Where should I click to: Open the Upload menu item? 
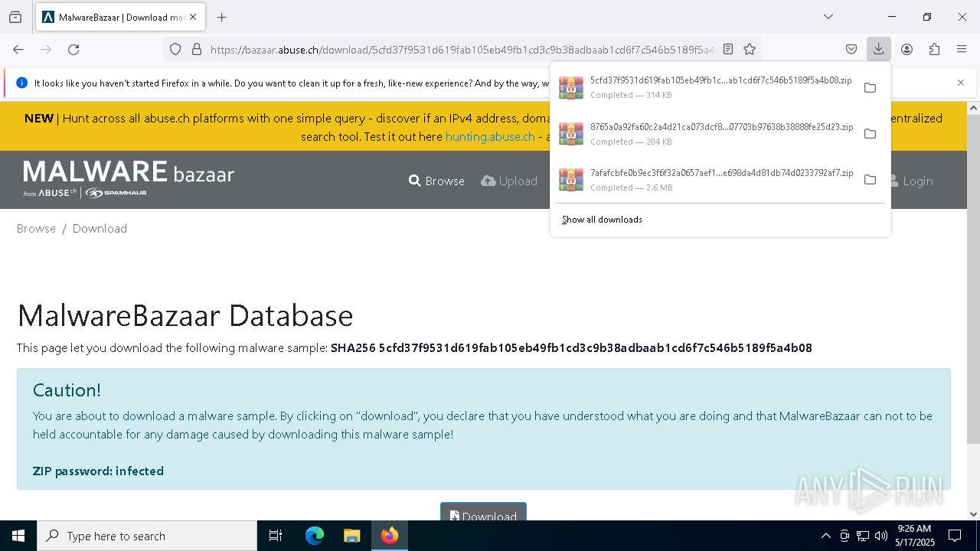click(509, 181)
